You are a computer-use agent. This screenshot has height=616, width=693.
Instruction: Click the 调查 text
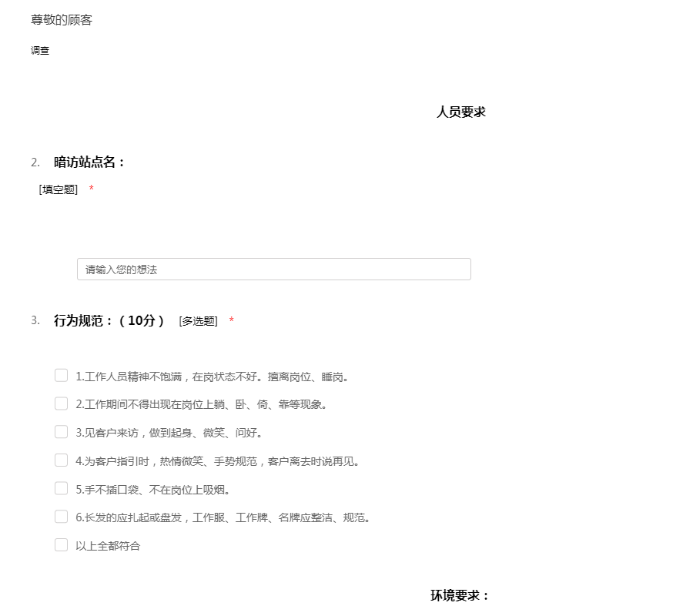point(40,50)
